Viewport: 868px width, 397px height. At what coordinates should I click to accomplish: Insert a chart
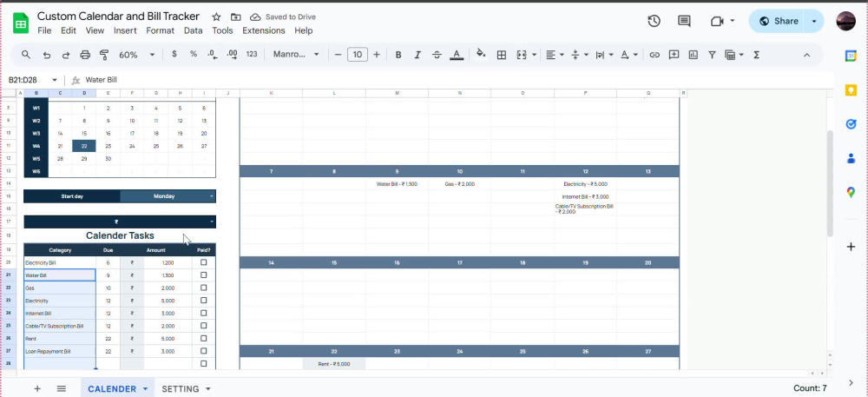pos(693,54)
